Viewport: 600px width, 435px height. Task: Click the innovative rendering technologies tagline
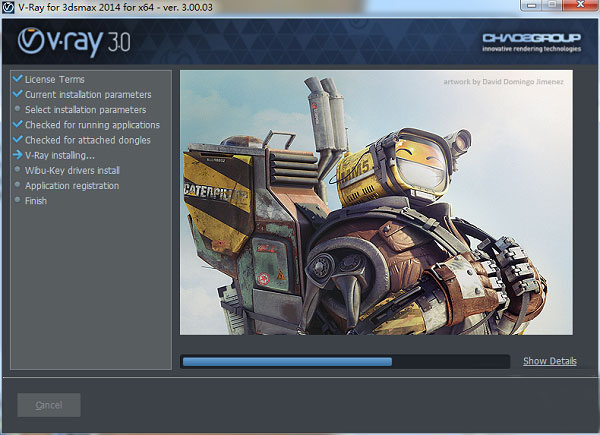(532, 49)
